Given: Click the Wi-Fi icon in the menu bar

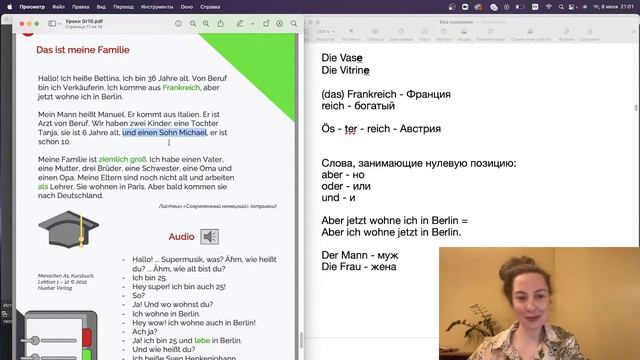Looking at the screenshot, I should click(549, 7).
